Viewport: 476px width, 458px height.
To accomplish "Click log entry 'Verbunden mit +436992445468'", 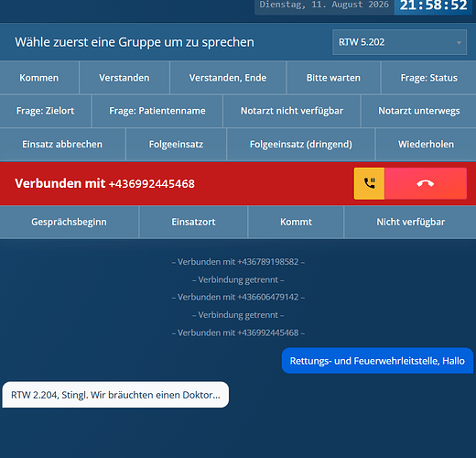I will [x=238, y=333].
